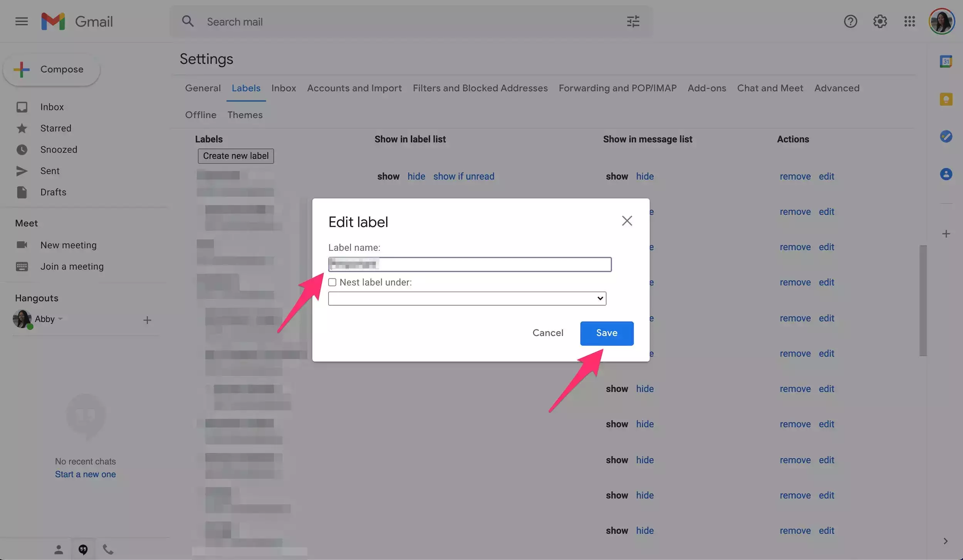
Task: Open the Themes settings tab
Action: pos(245,115)
